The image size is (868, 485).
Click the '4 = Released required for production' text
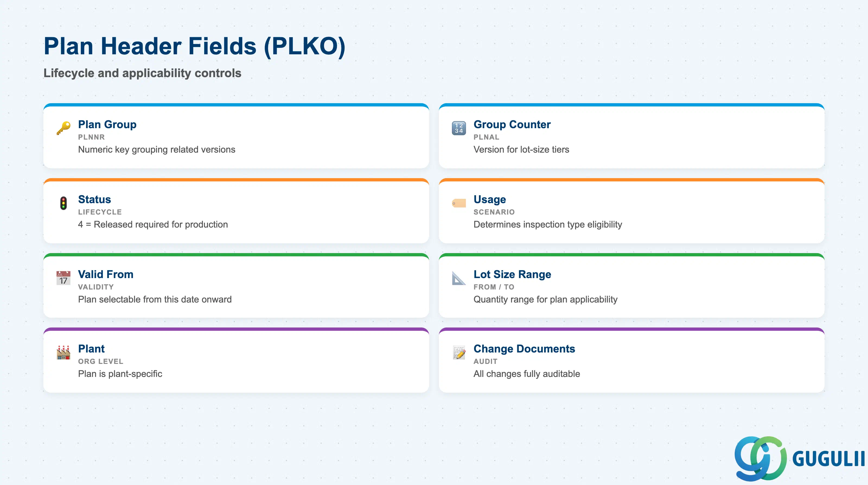tap(153, 224)
